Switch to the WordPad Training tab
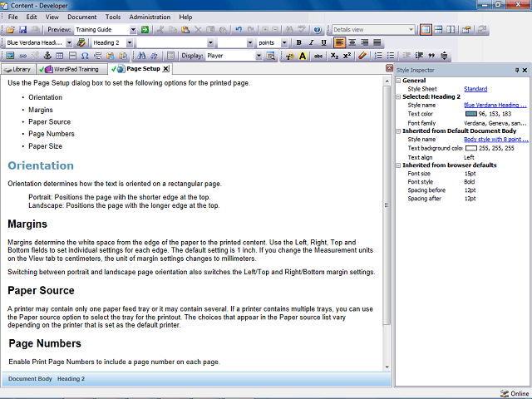532x399 pixels. (x=71, y=69)
